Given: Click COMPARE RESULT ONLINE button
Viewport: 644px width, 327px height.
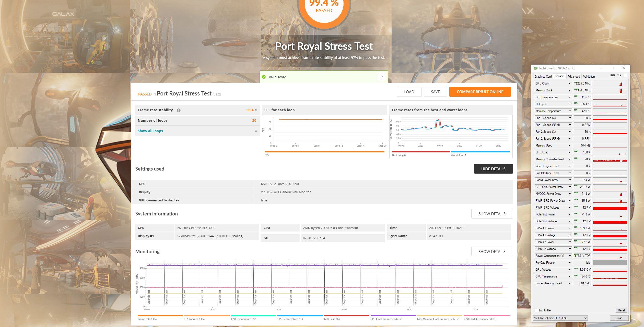Looking at the screenshot, I should tap(480, 92).
